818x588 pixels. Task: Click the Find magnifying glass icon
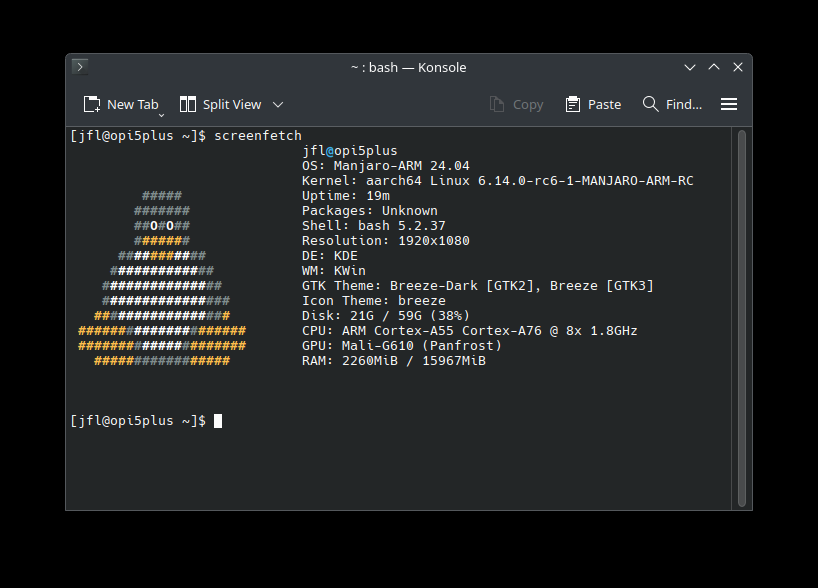(x=651, y=104)
